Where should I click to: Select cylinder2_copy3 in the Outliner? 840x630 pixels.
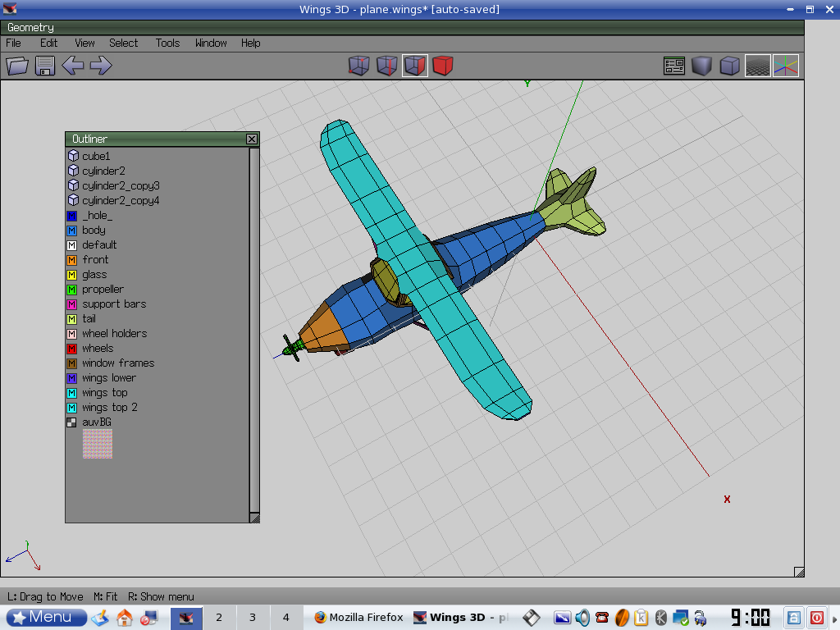[121, 186]
